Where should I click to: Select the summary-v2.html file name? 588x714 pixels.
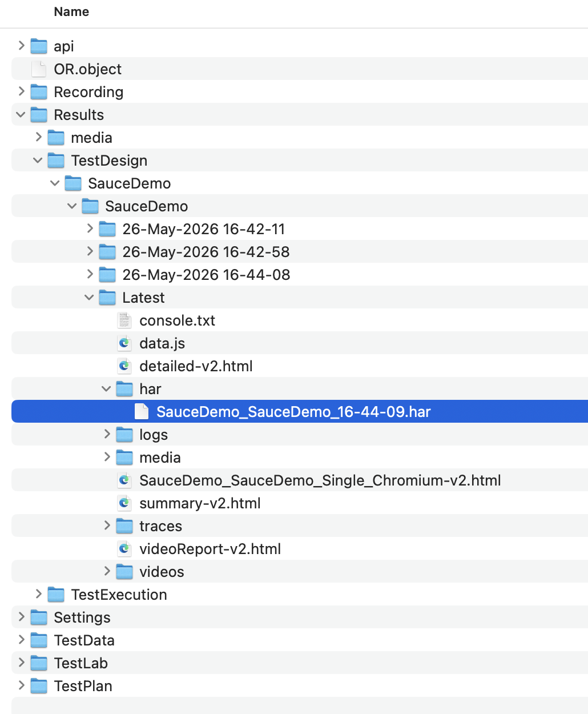coord(200,503)
